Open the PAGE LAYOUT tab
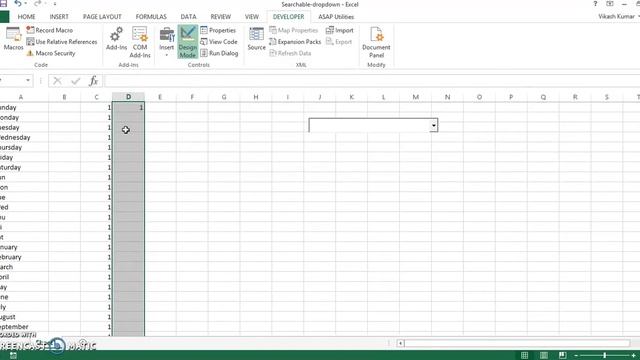The height and width of the screenshot is (360, 640). click(102, 17)
